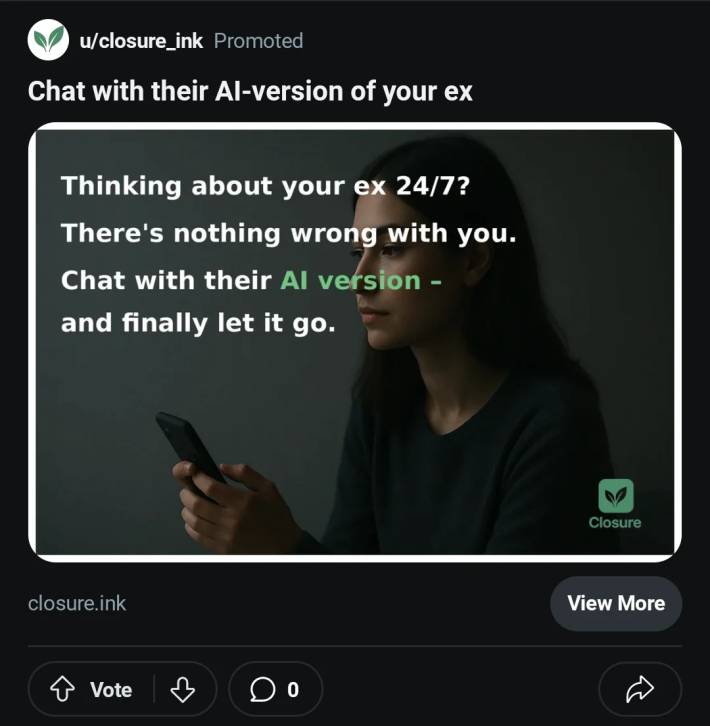Viewport: 710px width, 726px height.
Task: Open the "Chat with their AI-version" post title
Action: click(250, 92)
